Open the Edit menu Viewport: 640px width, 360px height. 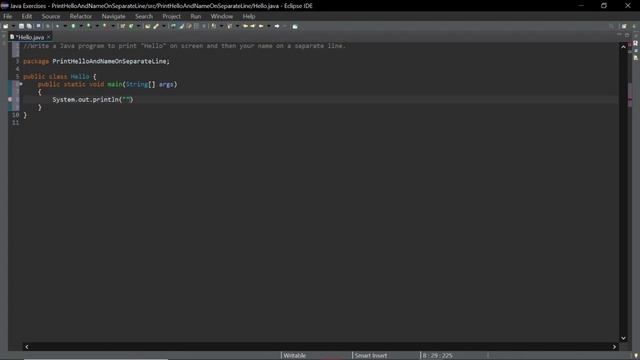tap(27, 16)
